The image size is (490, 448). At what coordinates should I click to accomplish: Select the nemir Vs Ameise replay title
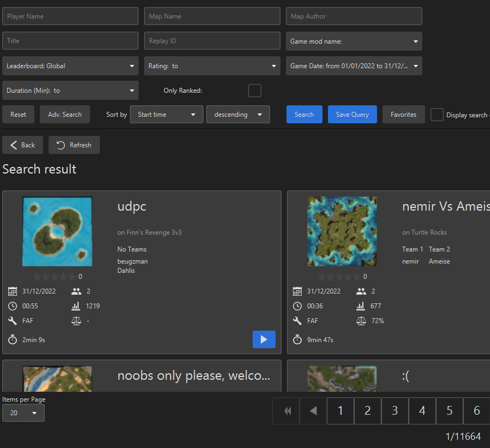[446, 206]
